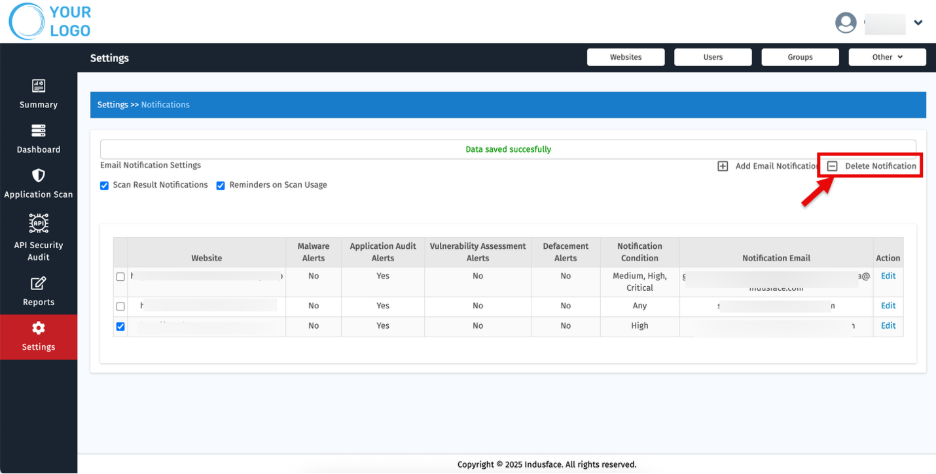936x474 pixels.
Task: Open the Summary icon in sidebar
Action: tap(38, 86)
